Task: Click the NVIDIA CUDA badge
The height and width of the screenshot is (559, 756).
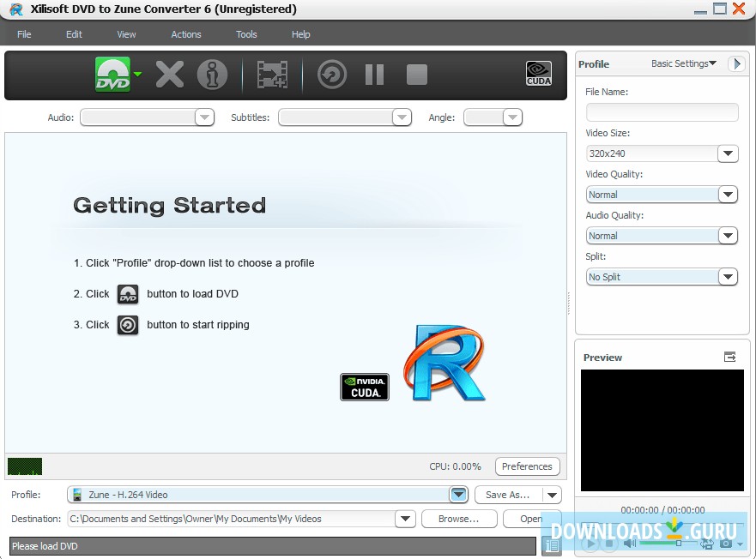Action: click(x=365, y=387)
